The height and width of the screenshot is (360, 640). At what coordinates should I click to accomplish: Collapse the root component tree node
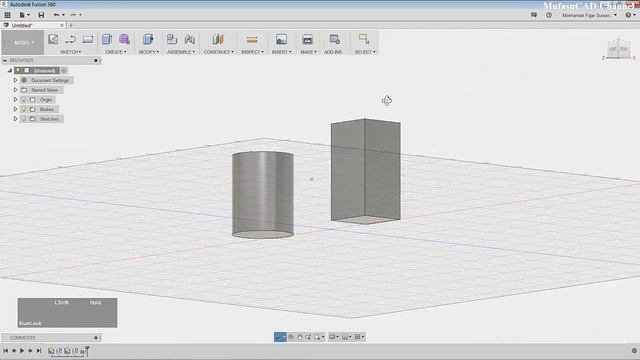pos(10,71)
